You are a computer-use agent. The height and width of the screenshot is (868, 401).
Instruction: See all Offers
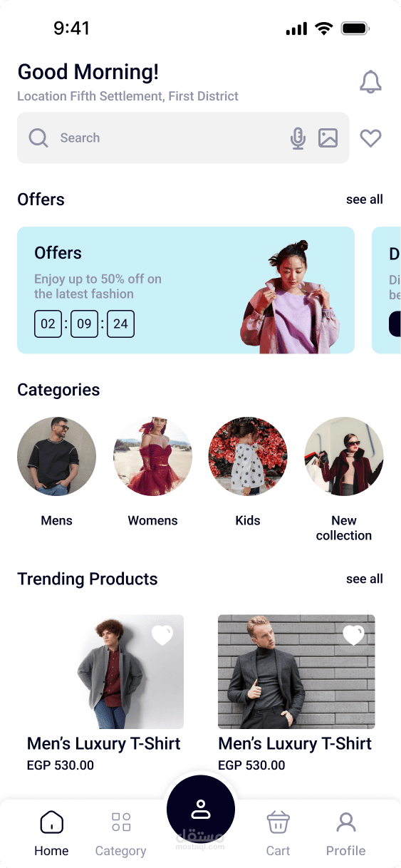point(365,200)
